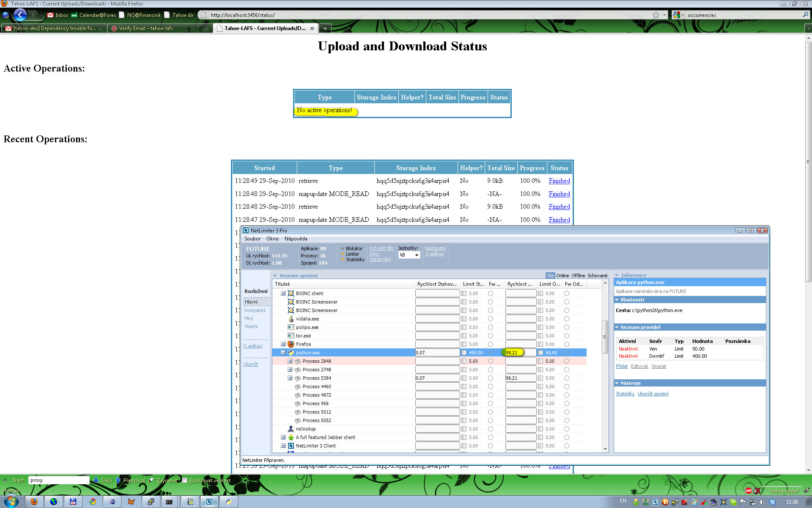
Task: Enable download limit checkbox for python.exe
Action: (464, 353)
